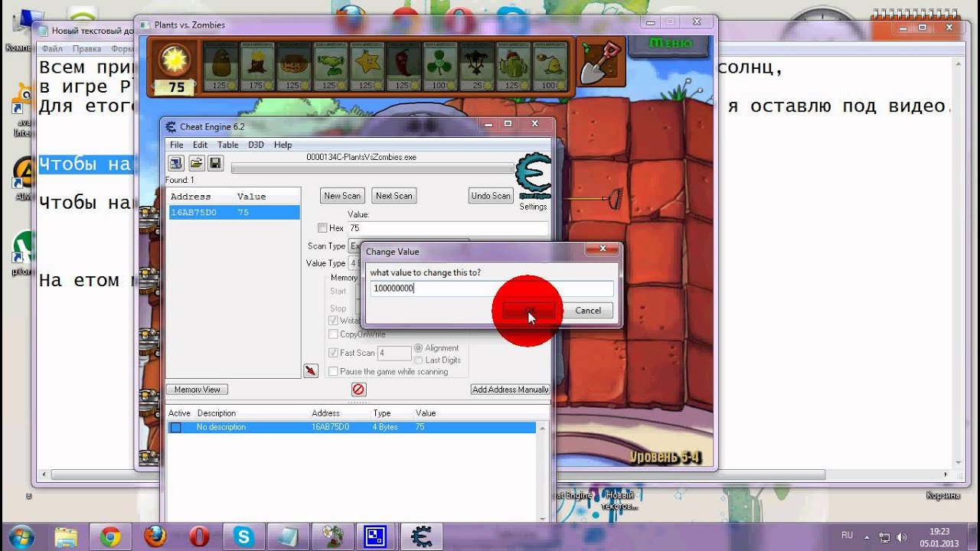The width and height of the screenshot is (980, 551).
Task: Click the New Scan button
Action: [342, 196]
